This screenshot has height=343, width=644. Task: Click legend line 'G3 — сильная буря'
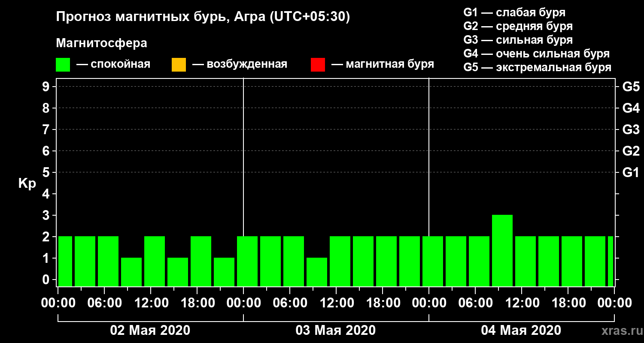coord(518,40)
